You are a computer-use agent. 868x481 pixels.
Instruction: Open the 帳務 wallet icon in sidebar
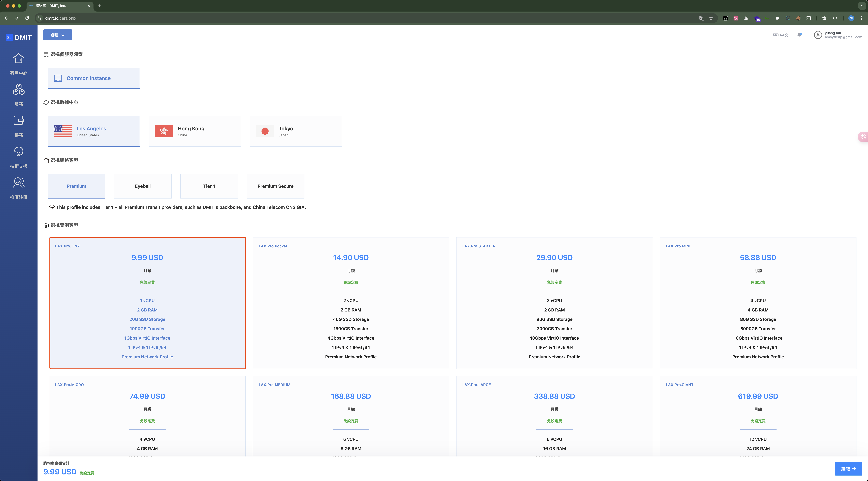pos(18,121)
